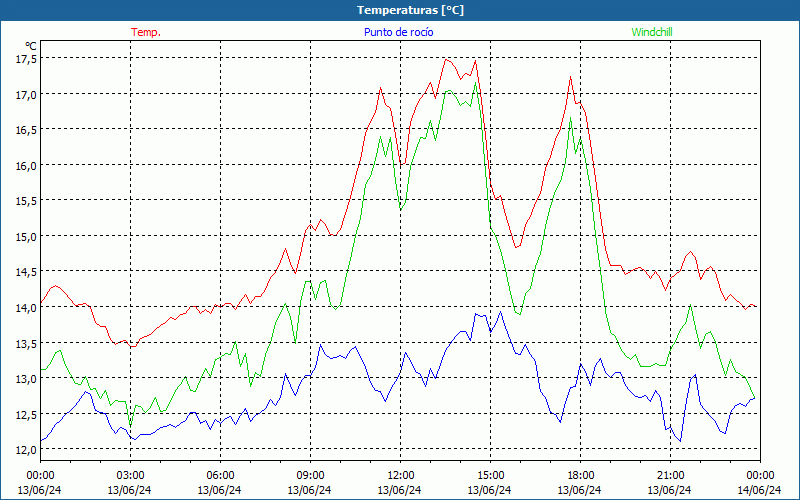Click the 06:00 time axis label
Image resolution: width=800 pixels, height=500 pixels.
click(x=220, y=476)
